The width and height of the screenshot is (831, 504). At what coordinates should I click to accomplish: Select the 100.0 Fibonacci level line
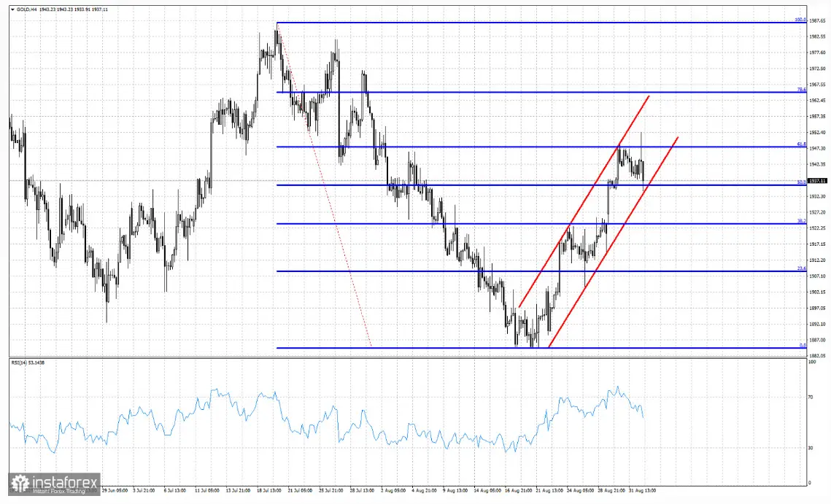tap(511, 23)
